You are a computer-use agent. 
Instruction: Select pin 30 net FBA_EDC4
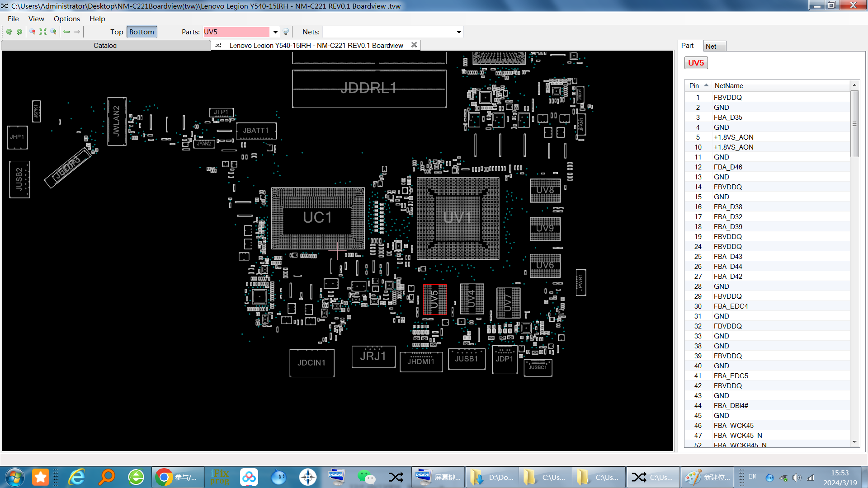click(x=767, y=306)
